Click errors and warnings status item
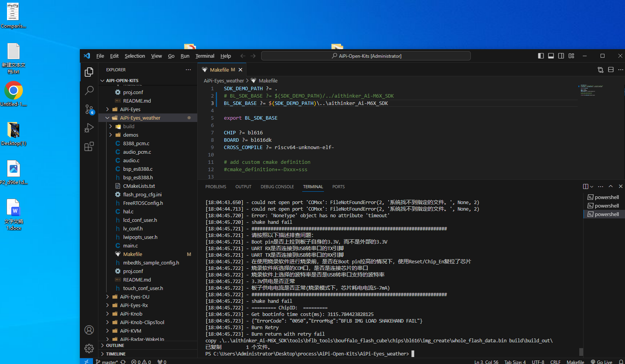The width and height of the screenshot is (625, 364). point(141,362)
